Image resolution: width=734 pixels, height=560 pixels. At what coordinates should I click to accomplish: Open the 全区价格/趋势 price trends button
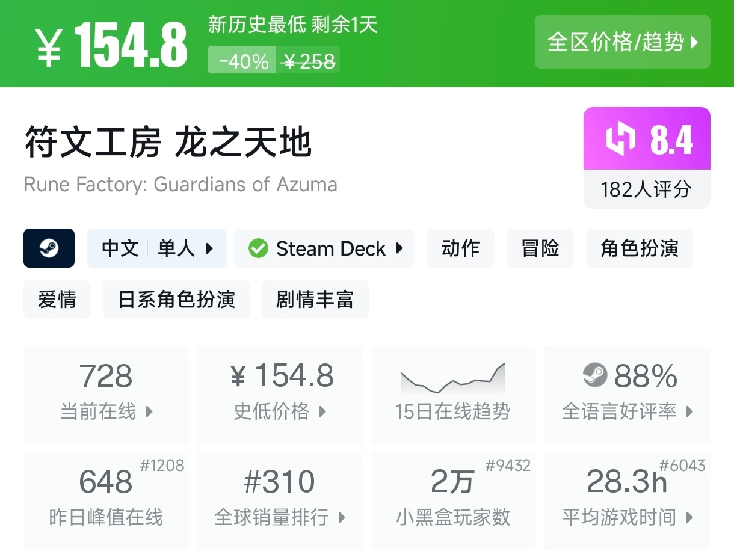point(622,42)
